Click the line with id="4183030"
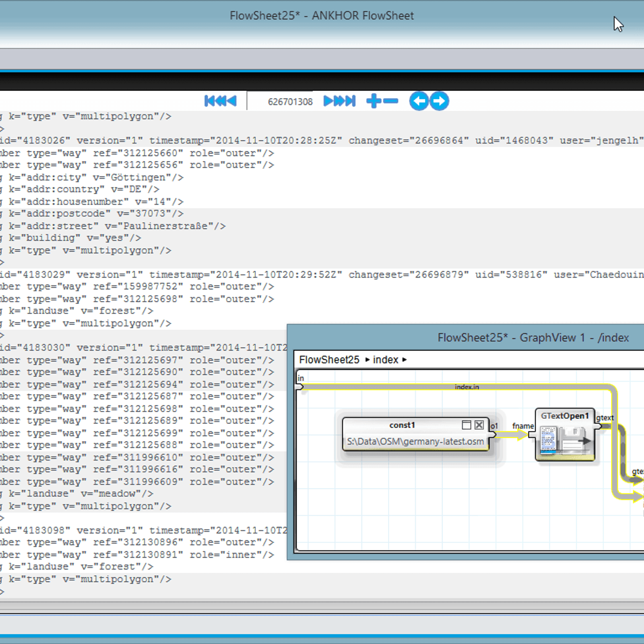644x644 pixels. click(144, 347)
